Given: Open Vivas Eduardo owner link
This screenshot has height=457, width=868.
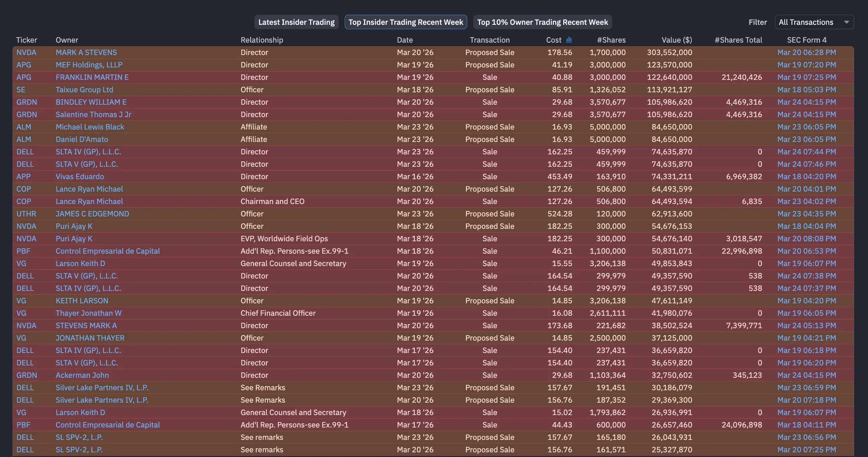Looking at the screenshot, I should [80, 176].
